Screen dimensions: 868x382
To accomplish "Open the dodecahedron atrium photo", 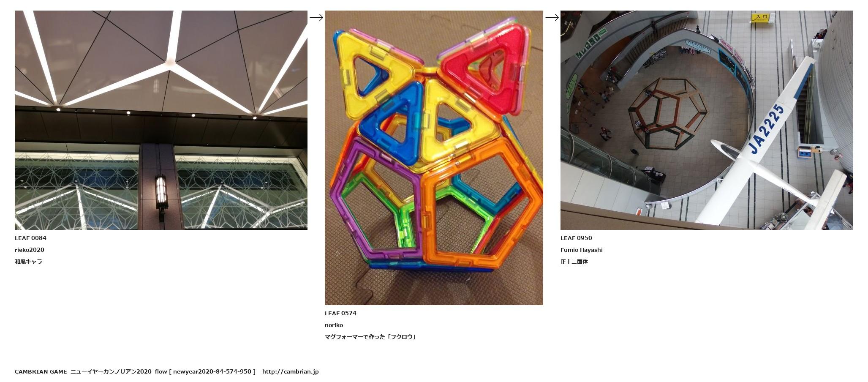I will click(707, 120).
